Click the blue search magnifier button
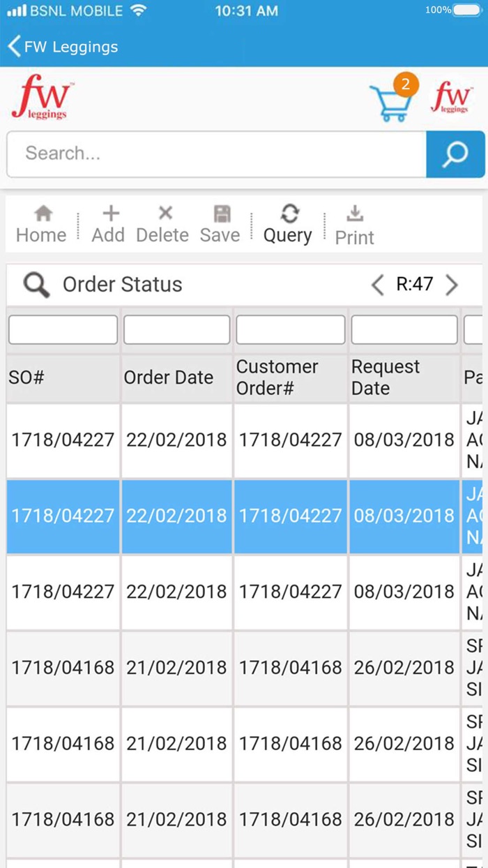This screenshot has width=488, height=868. tap(455, 154)
